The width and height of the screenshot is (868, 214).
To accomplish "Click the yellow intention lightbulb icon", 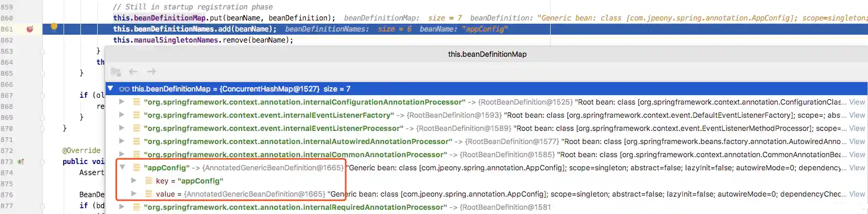I will (54, 27).
